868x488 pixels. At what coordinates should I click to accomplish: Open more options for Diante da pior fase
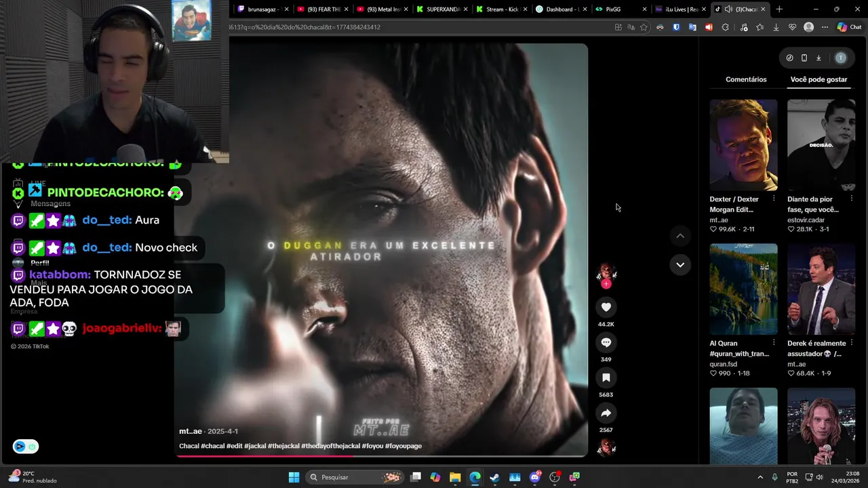[852, 199]
